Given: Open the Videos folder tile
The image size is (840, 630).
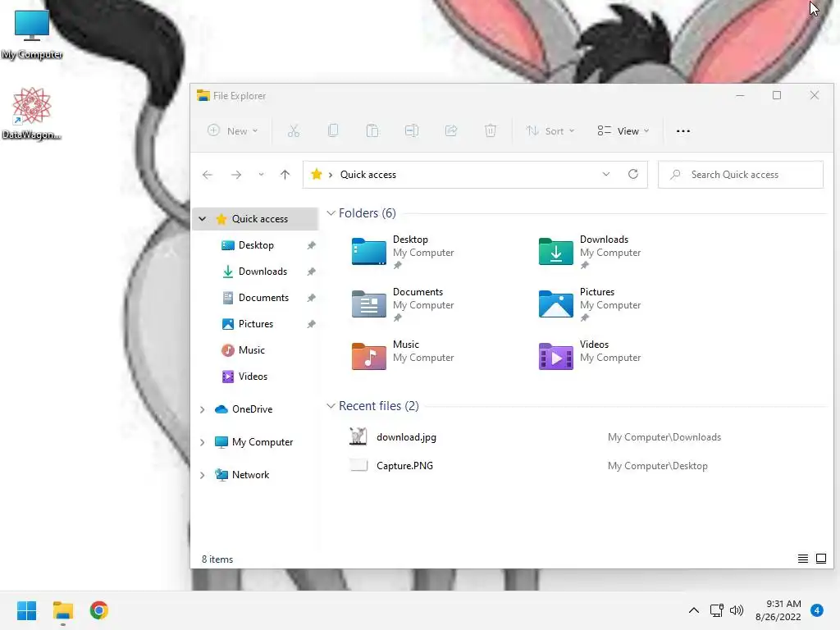Looking at the screenshot, I should click(x=590, y=357).
